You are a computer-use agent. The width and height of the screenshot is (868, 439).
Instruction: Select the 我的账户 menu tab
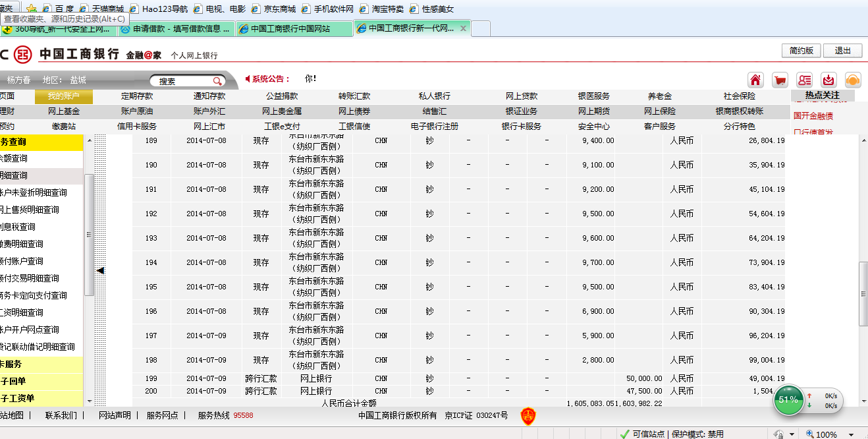[x=64, y=96]
